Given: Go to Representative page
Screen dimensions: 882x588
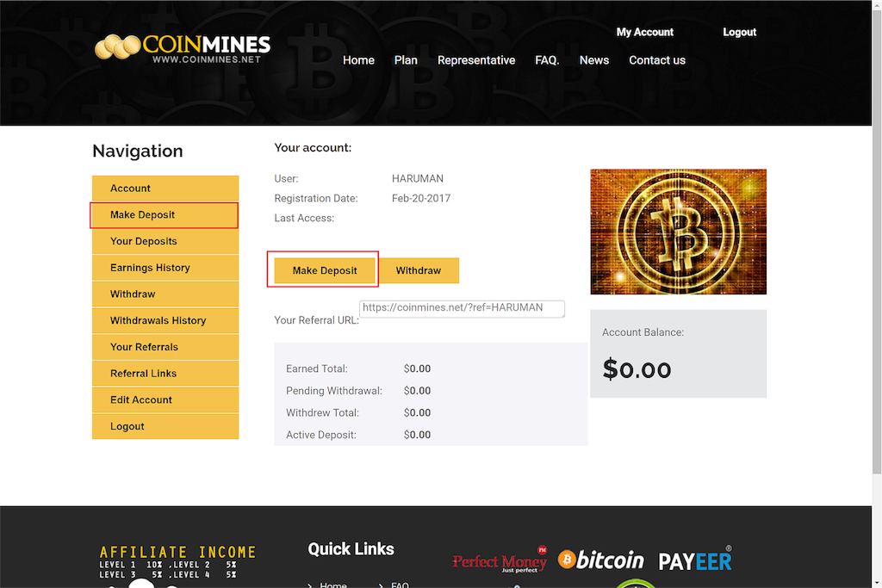Looking at the screenshot, I should [475, 60].
